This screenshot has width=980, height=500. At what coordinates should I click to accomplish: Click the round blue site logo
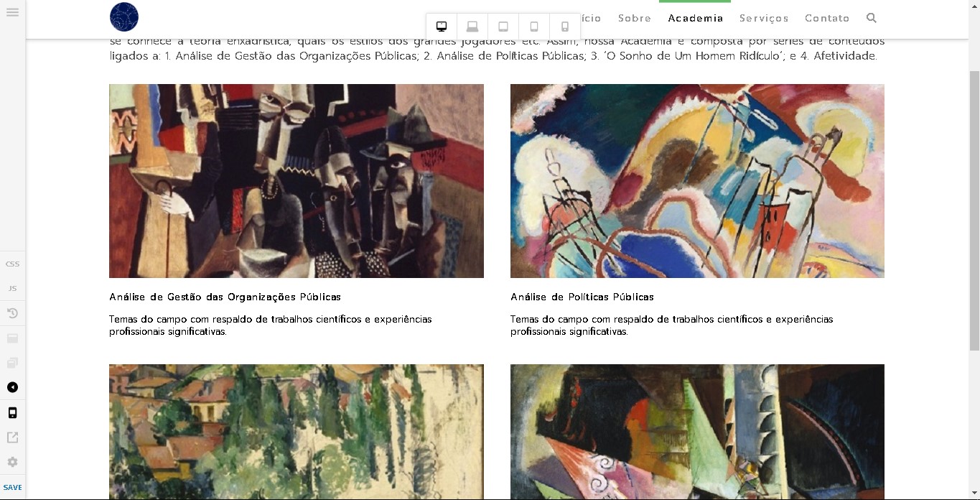click(124, 17)
